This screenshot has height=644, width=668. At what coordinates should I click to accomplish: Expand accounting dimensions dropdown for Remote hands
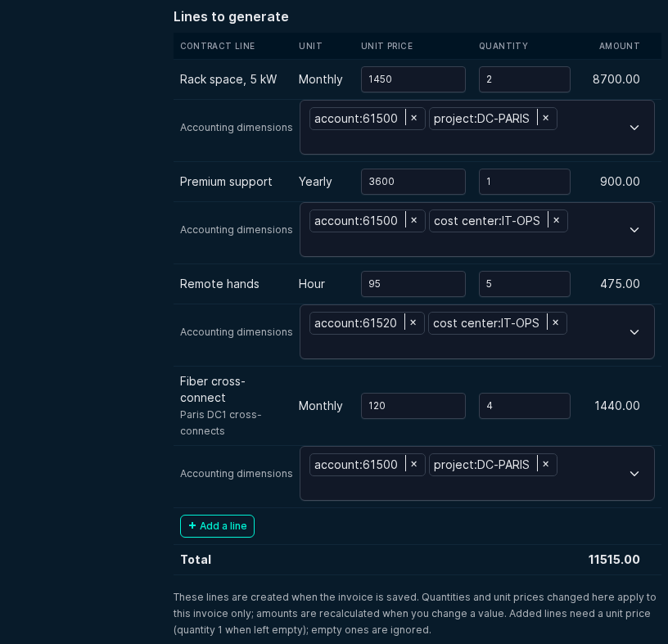tap(634, 331)
